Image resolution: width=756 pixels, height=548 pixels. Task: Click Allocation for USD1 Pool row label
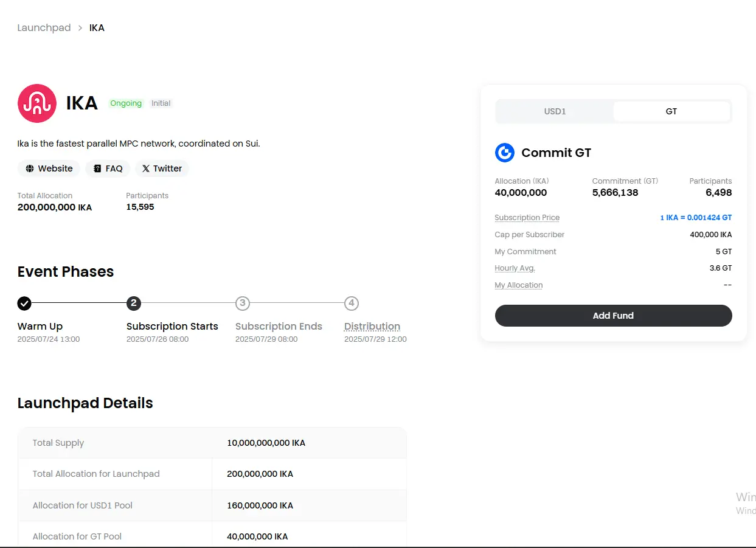(x=83, y=505)
